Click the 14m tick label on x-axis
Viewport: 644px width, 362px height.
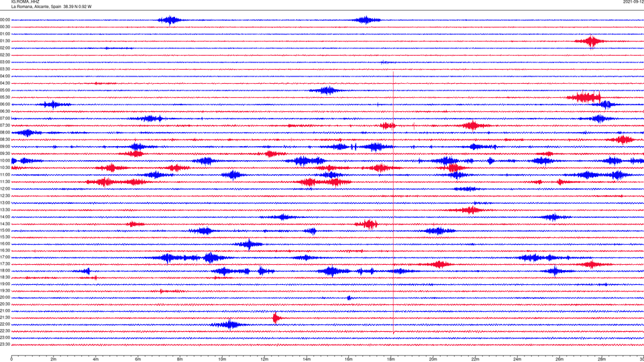[x=307, y=359]
